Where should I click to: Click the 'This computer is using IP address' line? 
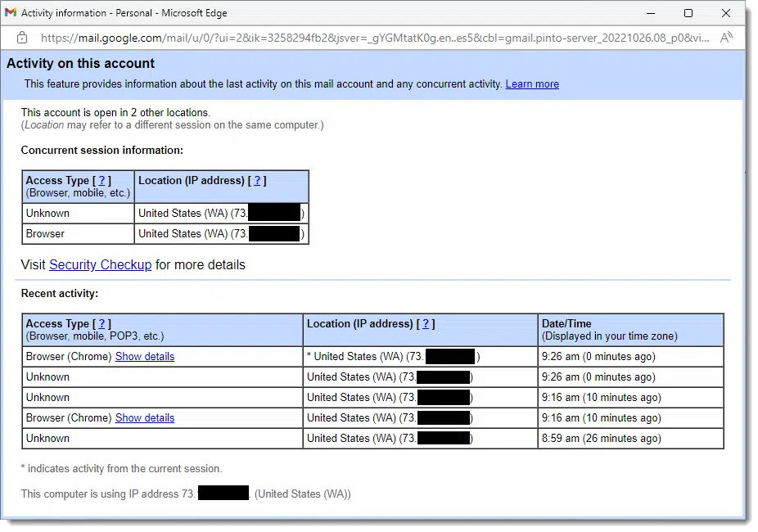pyautogui.click(x=108, y=494)
